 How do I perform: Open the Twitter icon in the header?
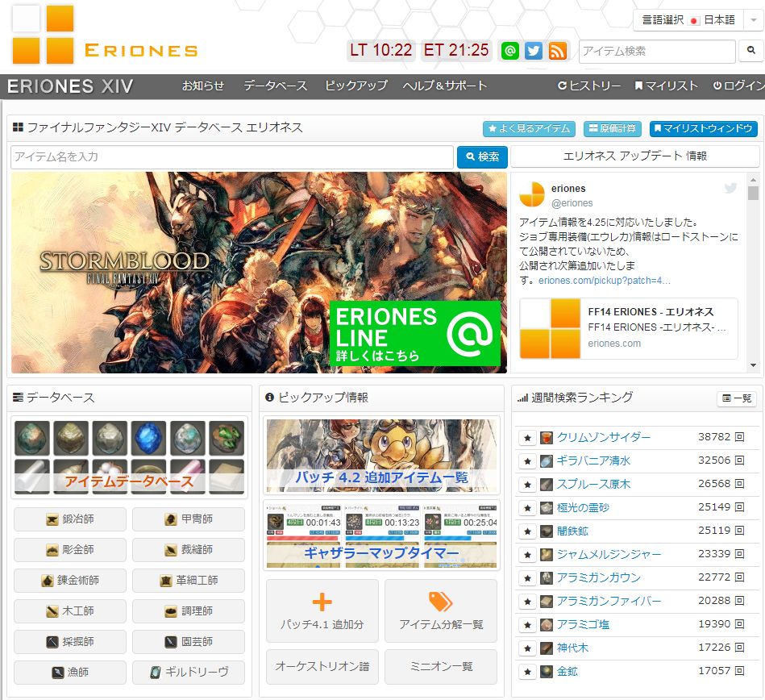[x=534, y=51]
